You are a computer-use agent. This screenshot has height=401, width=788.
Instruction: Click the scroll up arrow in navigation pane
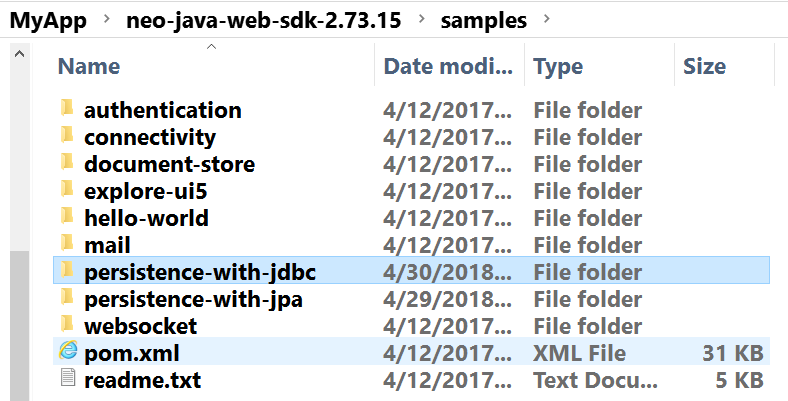point(19,53)
